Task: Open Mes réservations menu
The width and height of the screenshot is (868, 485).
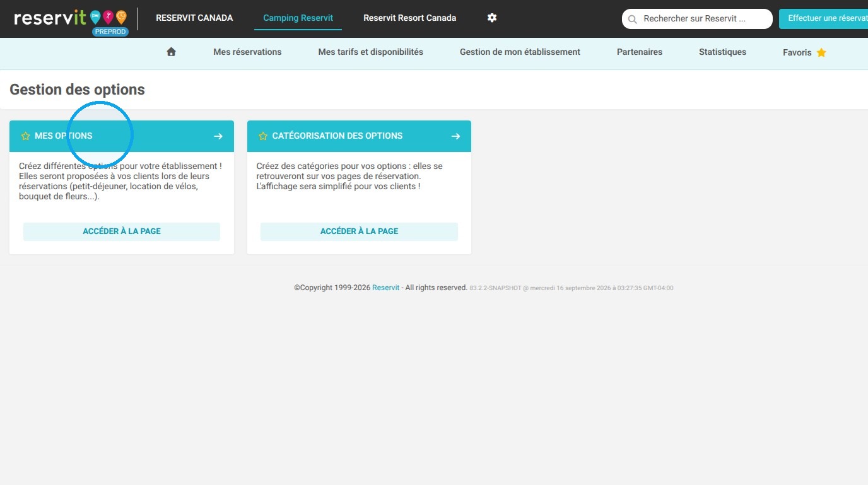Action: pyautogui.click(x=247, y=52)
